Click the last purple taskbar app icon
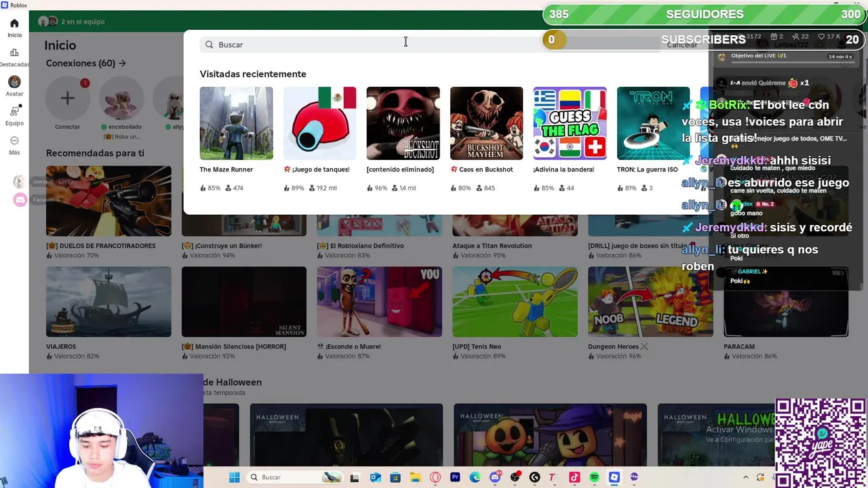The height and width of the screenshot is (488, 868). click(634, 478)
